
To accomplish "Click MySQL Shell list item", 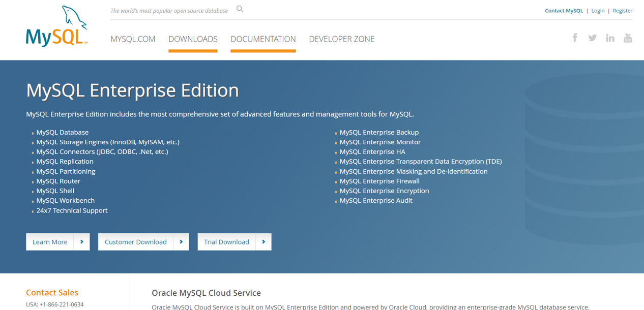I will (55, 191).
